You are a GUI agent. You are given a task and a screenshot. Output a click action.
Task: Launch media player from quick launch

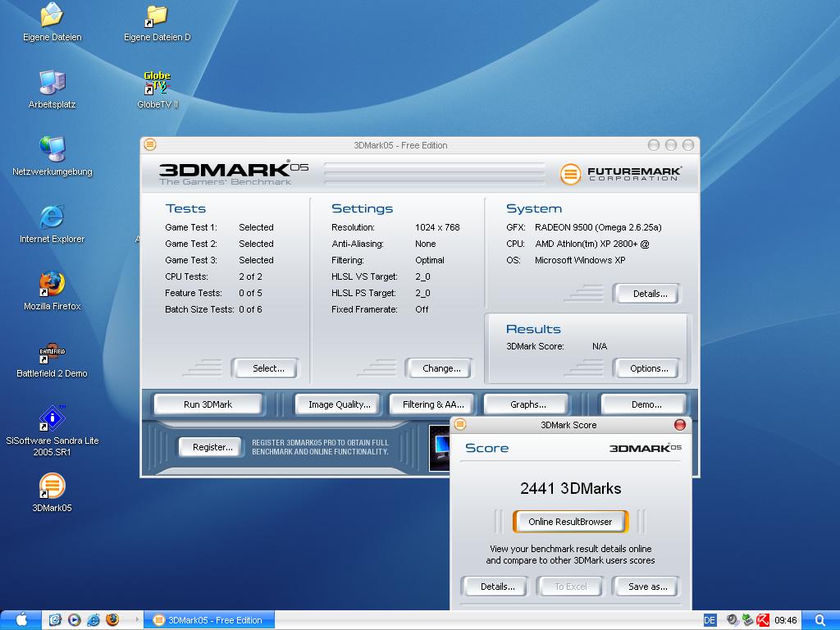[74, 620]
